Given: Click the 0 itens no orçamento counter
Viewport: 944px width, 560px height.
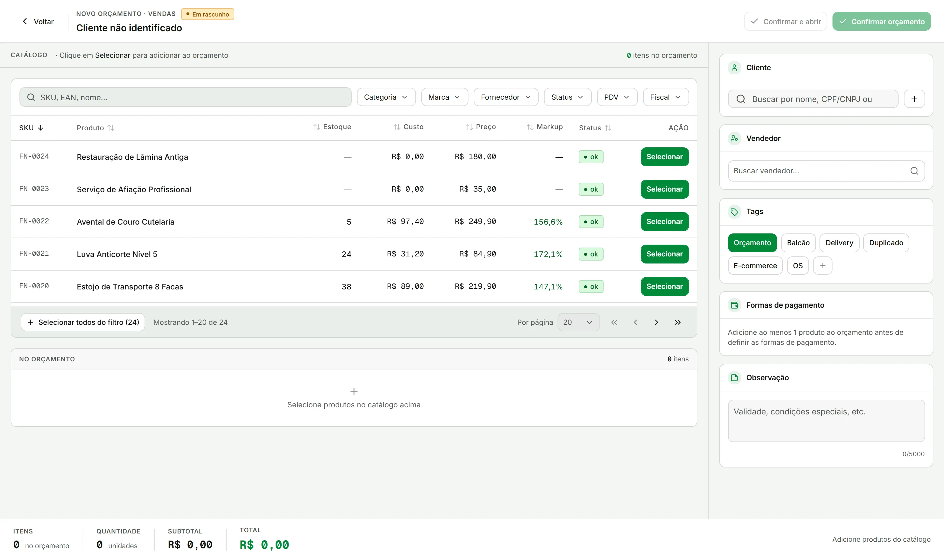Looking at the screenshot, I should [662, 55].
